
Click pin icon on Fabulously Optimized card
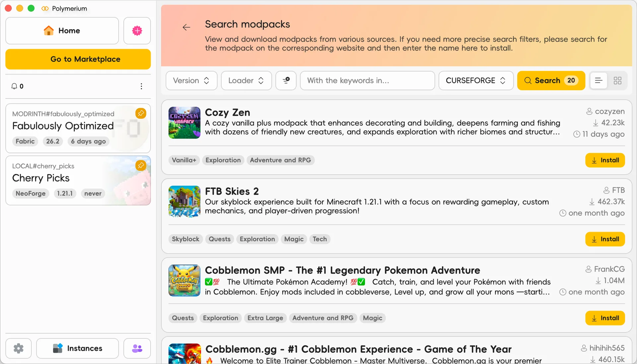pos(141,113)
